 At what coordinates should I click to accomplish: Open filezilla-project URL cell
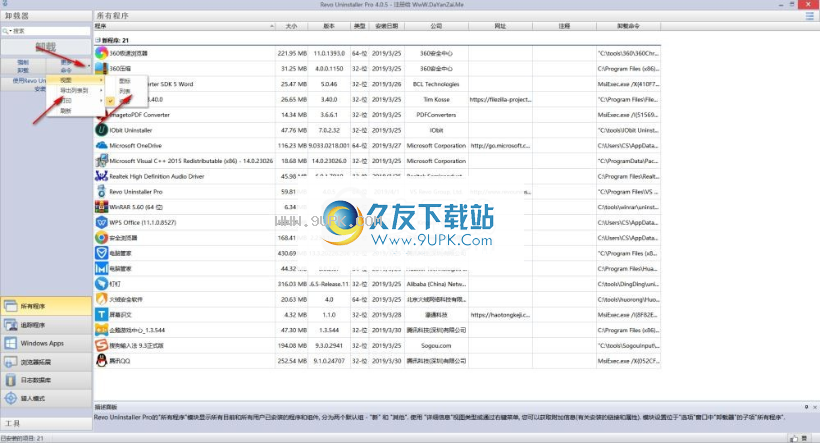click(x=500, y=99)
